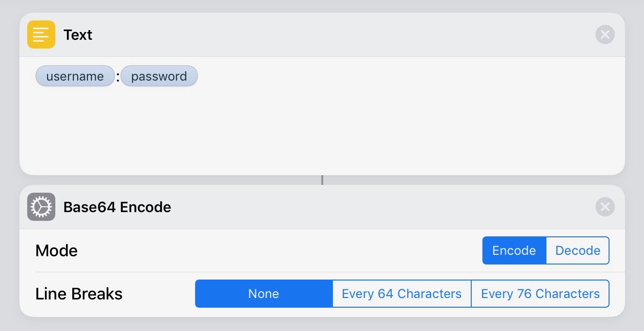Image resolution: width=644 pixels, height=331 pixels.
Task: Set Line Breaks to None
Action: click(x=264, y=294)
